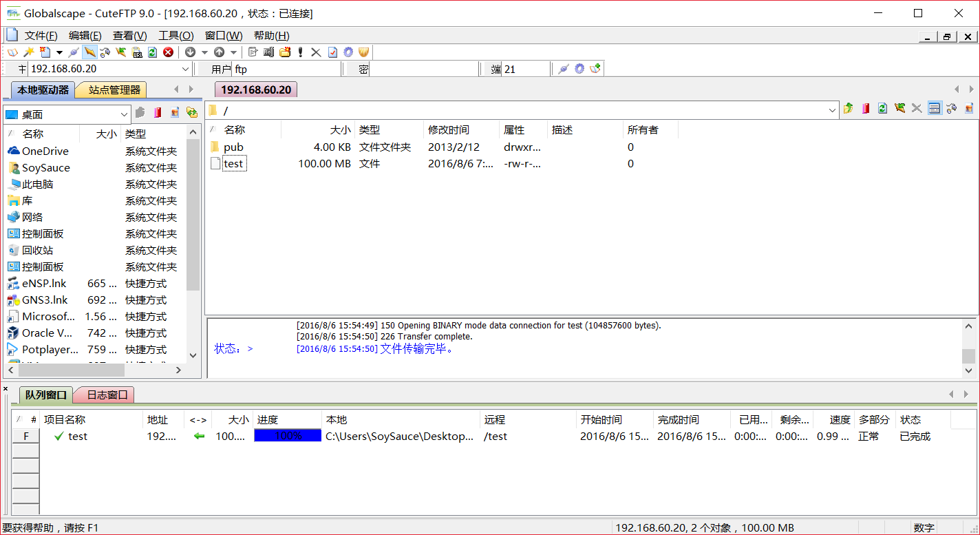
Task: Sort the queue by the 状态 column header
Action: point(924,419)
